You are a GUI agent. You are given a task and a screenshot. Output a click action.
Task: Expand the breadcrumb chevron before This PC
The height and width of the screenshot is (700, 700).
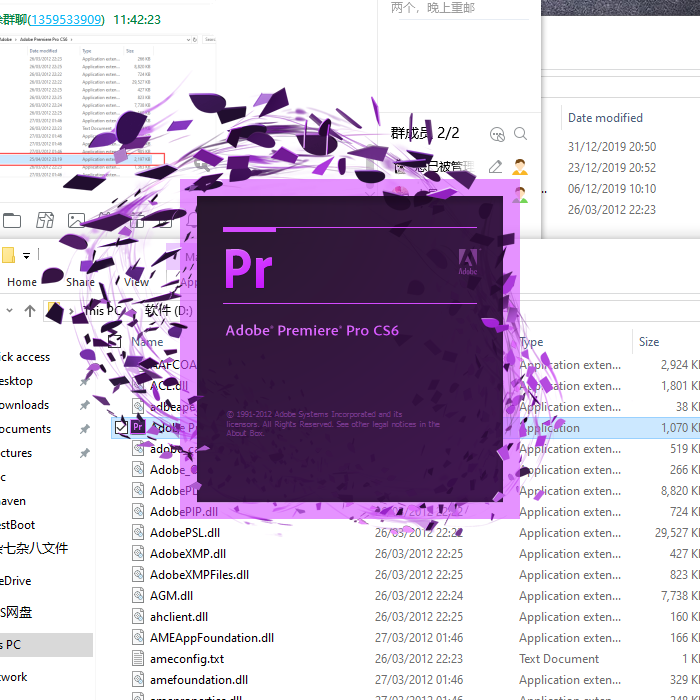[71, 311]
